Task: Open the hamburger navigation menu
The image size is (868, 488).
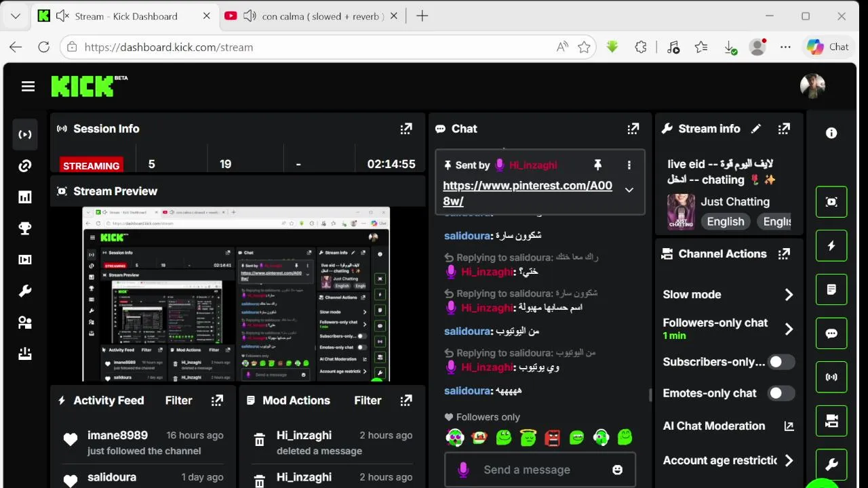Action: (x=28, y=86)
